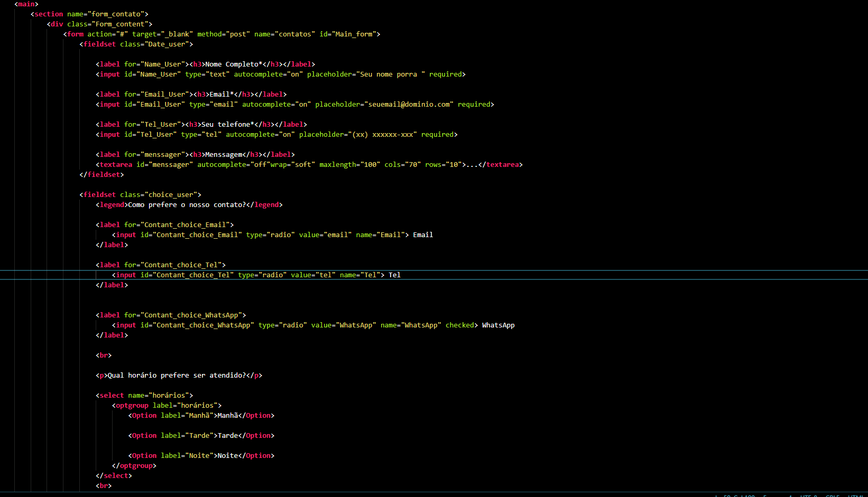Click input id="Contant_choice_WhatsApp" checked line
The height and width of the screenshot is (497, 868).
pos(313,325)
